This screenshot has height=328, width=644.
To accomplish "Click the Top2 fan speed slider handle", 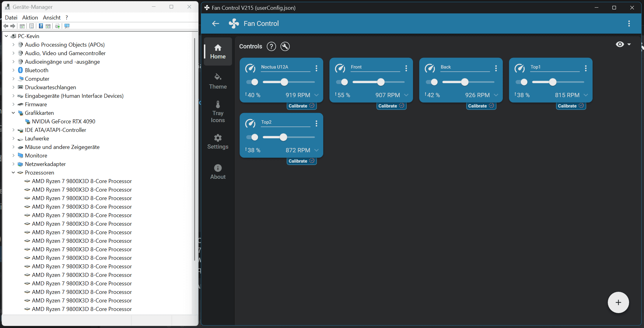I will click(283, 137).
